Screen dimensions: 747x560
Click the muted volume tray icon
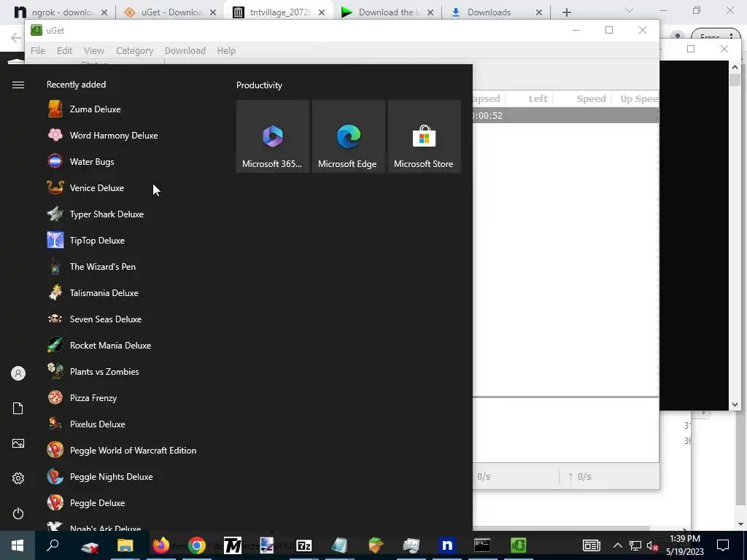point(652,545)
